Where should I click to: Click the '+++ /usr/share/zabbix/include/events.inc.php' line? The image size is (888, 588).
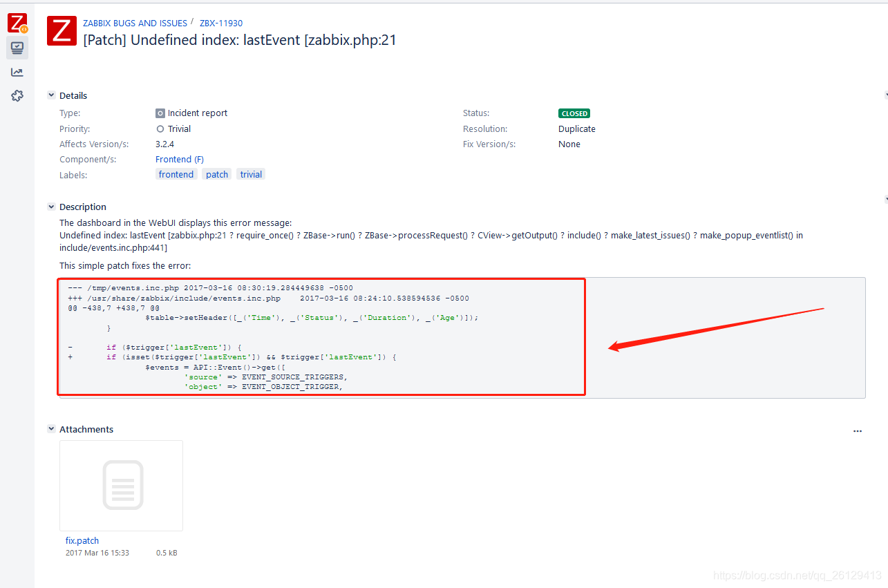[268, 298]
